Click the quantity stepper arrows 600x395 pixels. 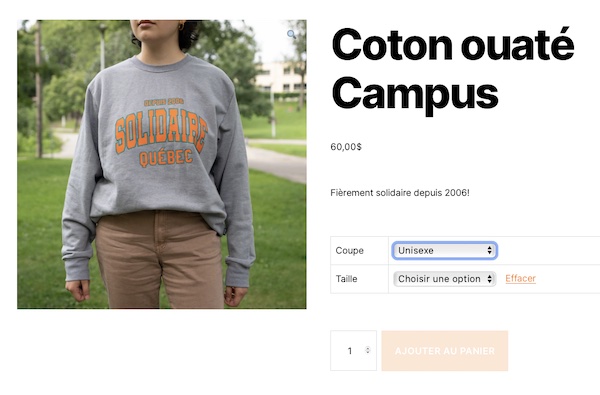point(368,350)
